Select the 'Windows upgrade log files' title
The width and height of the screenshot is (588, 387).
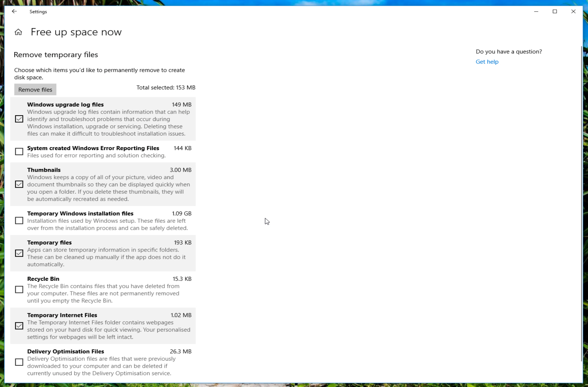(x=65, y=105)
